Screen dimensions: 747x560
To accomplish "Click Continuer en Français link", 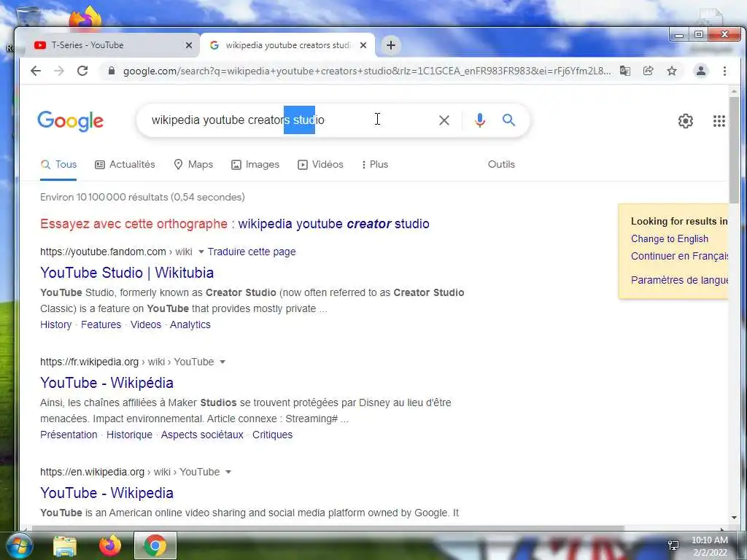I will click(679, 256).
